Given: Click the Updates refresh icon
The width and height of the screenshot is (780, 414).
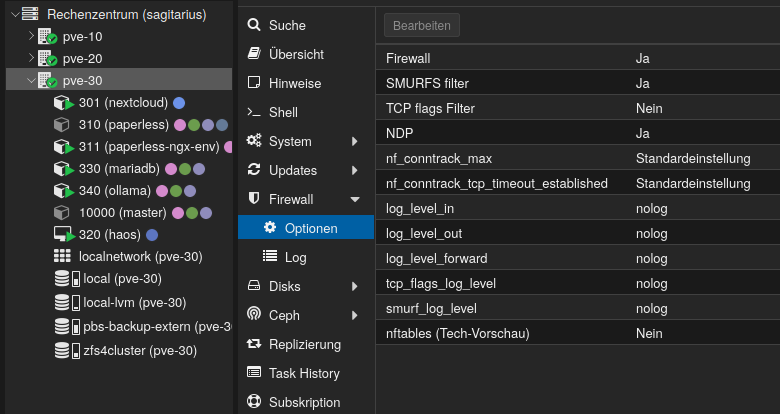Looking at the screenshot, I should point(253,170).
